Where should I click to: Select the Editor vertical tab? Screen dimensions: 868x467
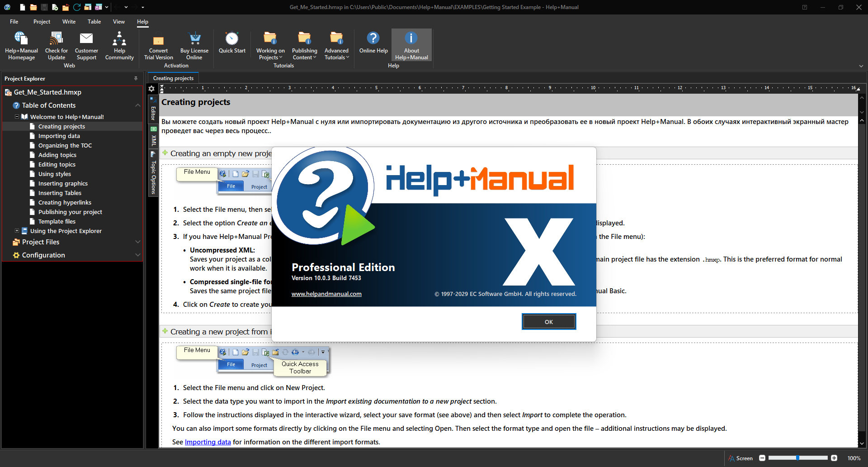click(153, 109)
